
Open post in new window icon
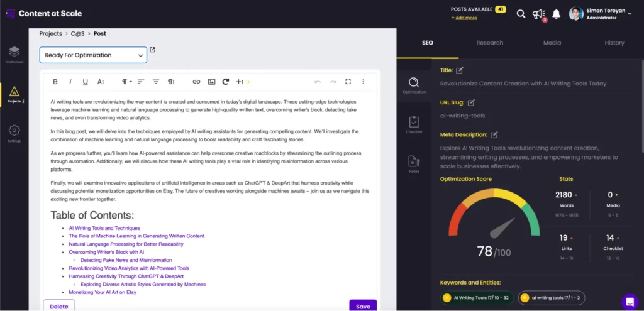pyautogui.click(x=152, y=50)
